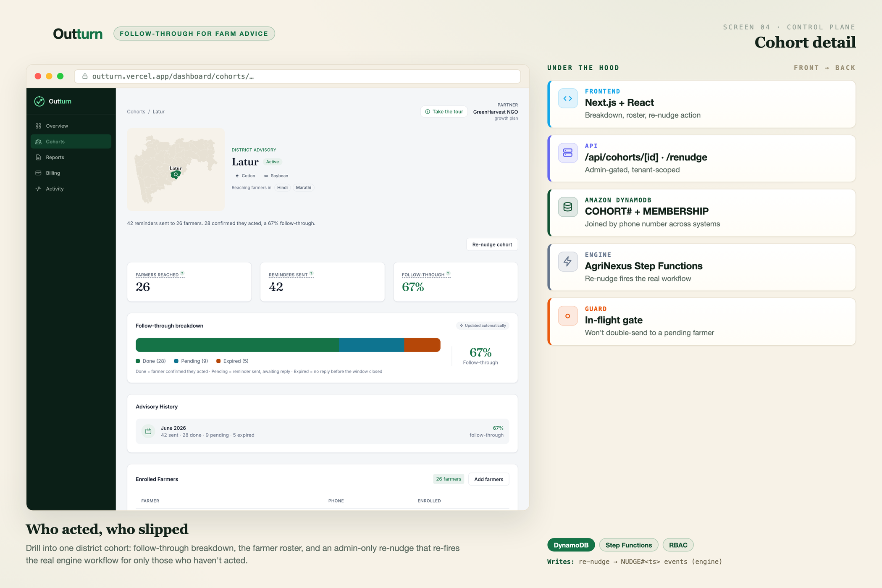Click the Farmers Reached card value 26
This screenshot has height=588, width=882.
[x=143, y=287]
